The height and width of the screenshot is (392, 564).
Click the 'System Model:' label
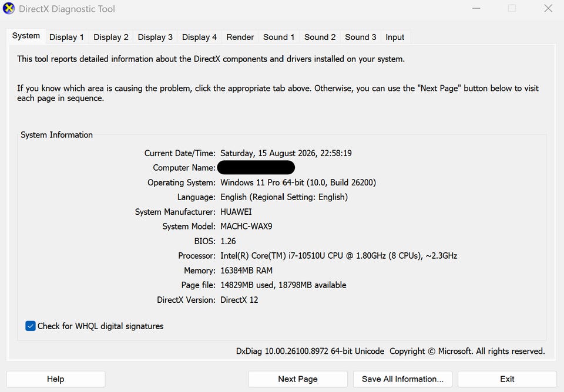tap(189, 227)
